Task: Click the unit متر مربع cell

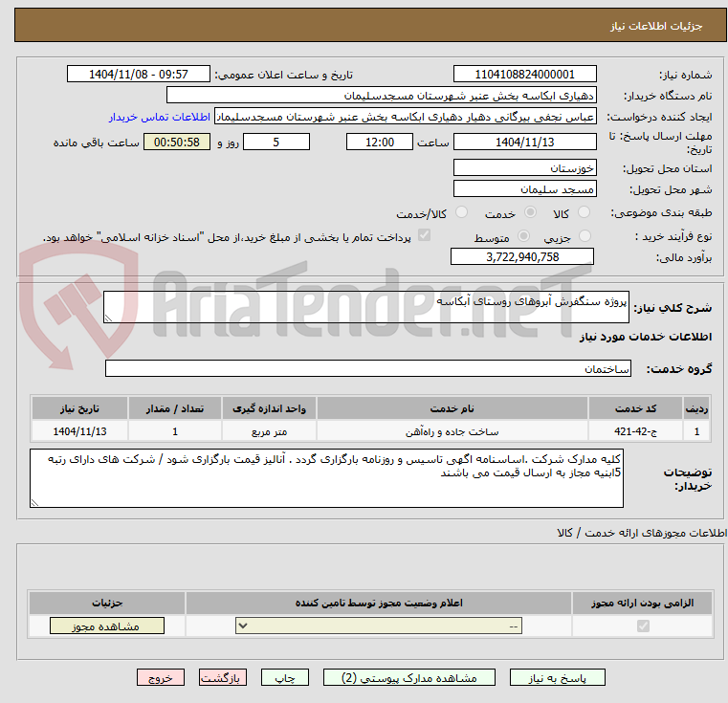Action: pyautogui.click(x=269, y=431)
